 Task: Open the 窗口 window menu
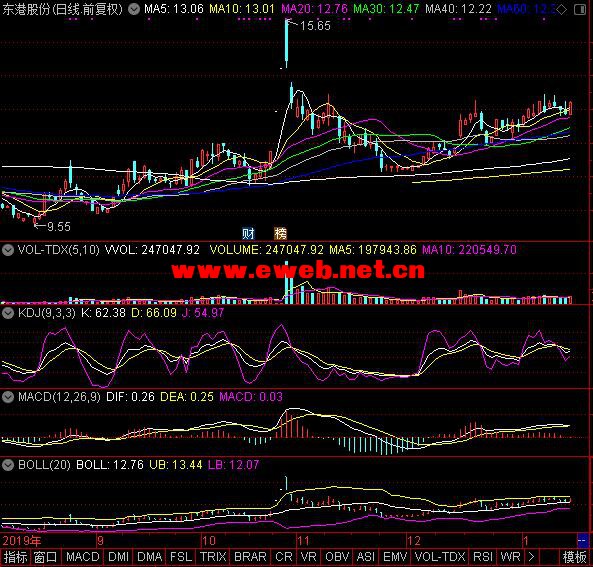pos(45,557)
